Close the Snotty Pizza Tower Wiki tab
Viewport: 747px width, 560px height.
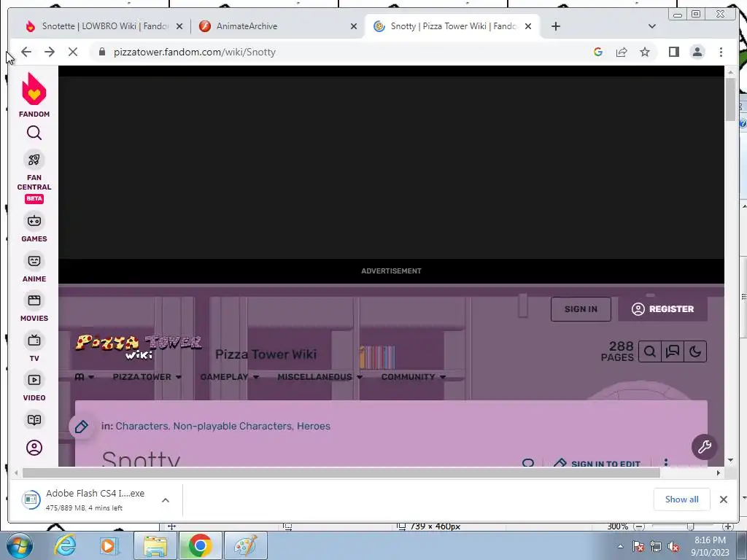(528, 26)
